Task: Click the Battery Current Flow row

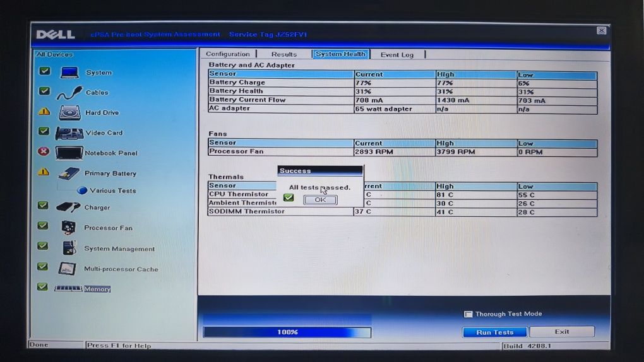Action: click(403, 100)
